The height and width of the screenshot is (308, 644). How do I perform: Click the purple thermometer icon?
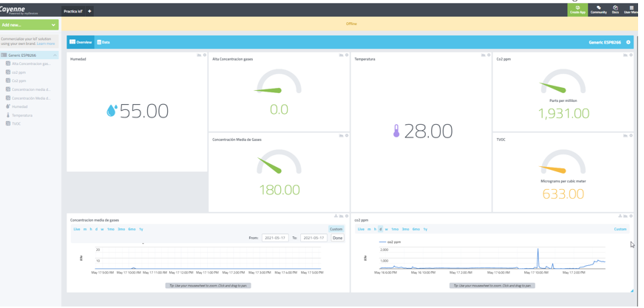396,131
